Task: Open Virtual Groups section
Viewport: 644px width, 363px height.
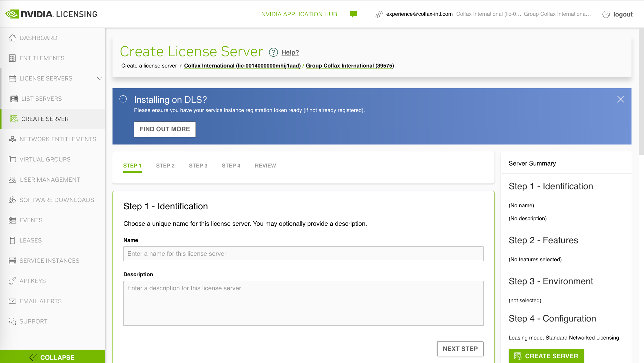Action: [x=45, y=159]
